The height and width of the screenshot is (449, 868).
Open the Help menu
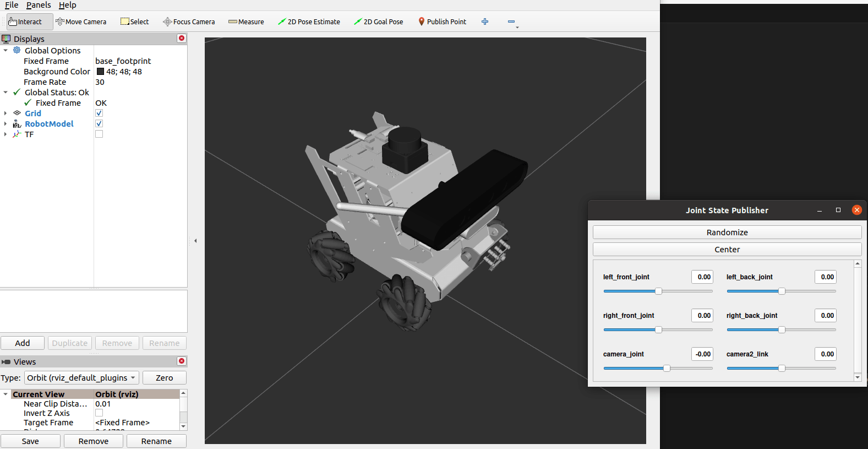click(x=68, y=5)
